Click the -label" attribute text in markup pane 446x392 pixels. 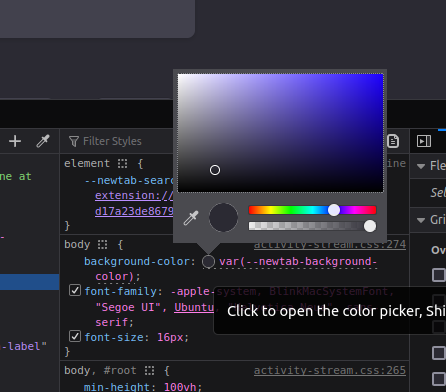(23, 347)
